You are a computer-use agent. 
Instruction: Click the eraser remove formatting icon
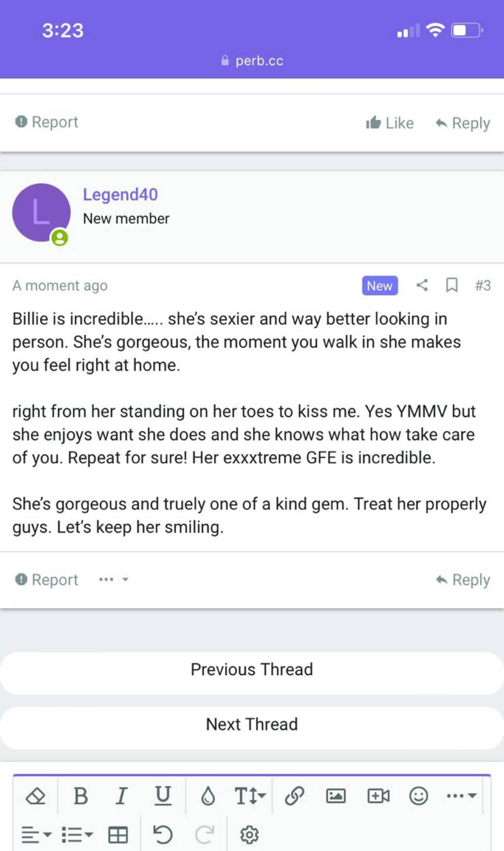coord(35,796)
